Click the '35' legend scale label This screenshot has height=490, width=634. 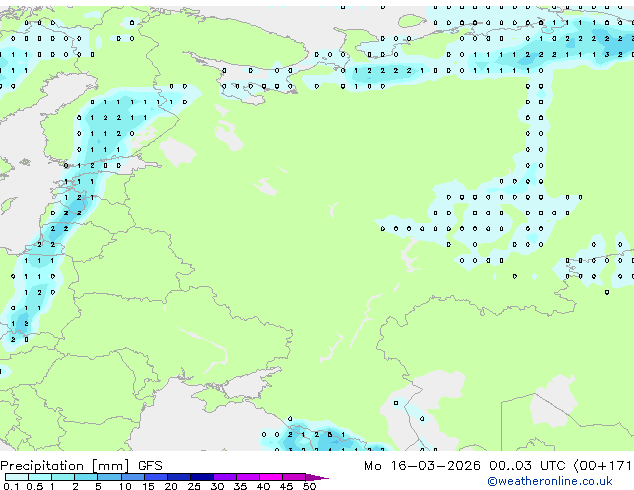240,486
